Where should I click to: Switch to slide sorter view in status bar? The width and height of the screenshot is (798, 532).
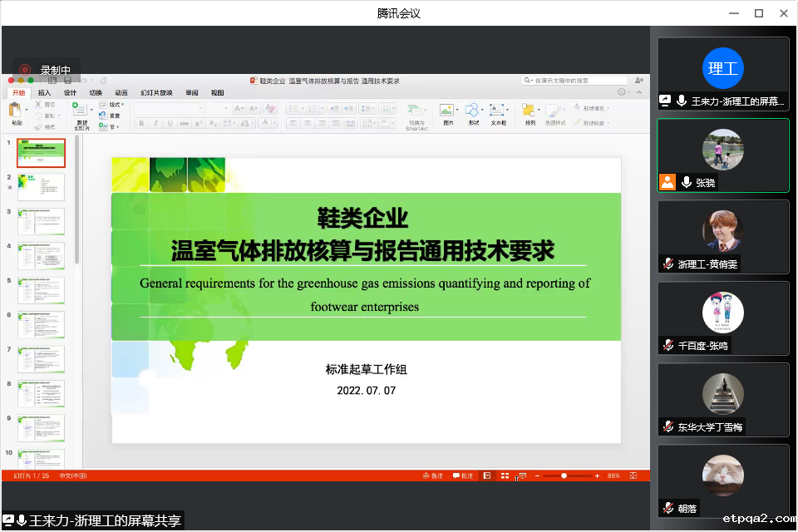coord(505,475)
